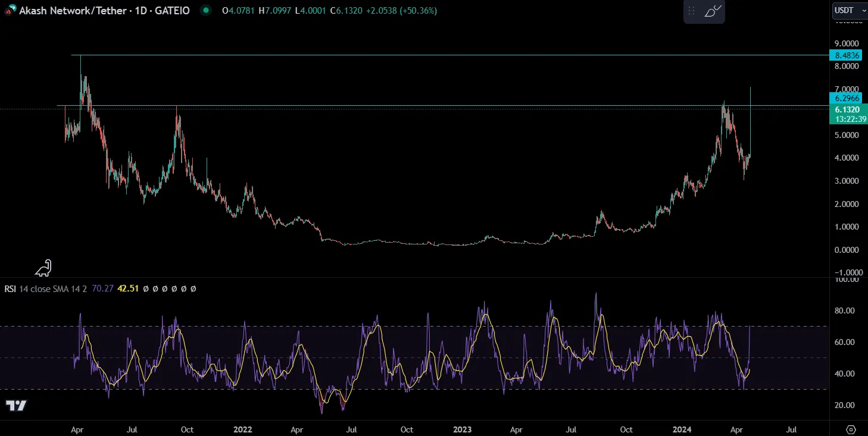Open chart settings gear at bottom right
Image resolution: width=868 pixels, height=436 pixels.
[851, 429]
